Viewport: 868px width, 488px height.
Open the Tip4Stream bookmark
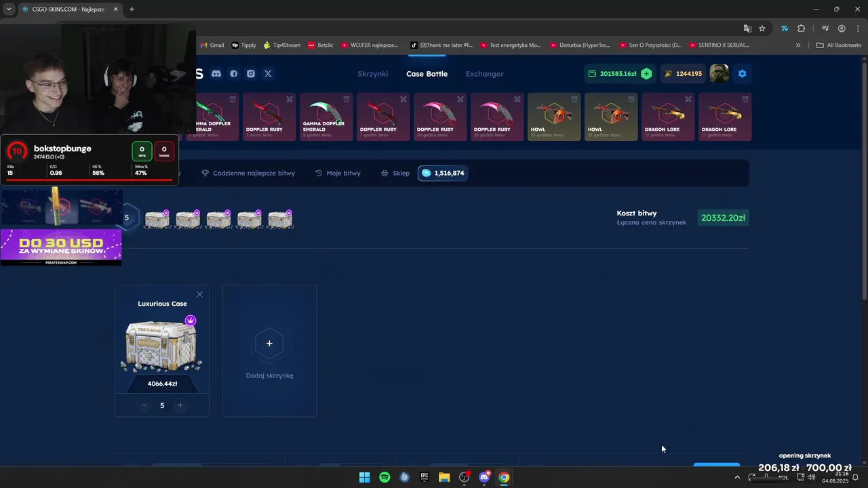281,45
